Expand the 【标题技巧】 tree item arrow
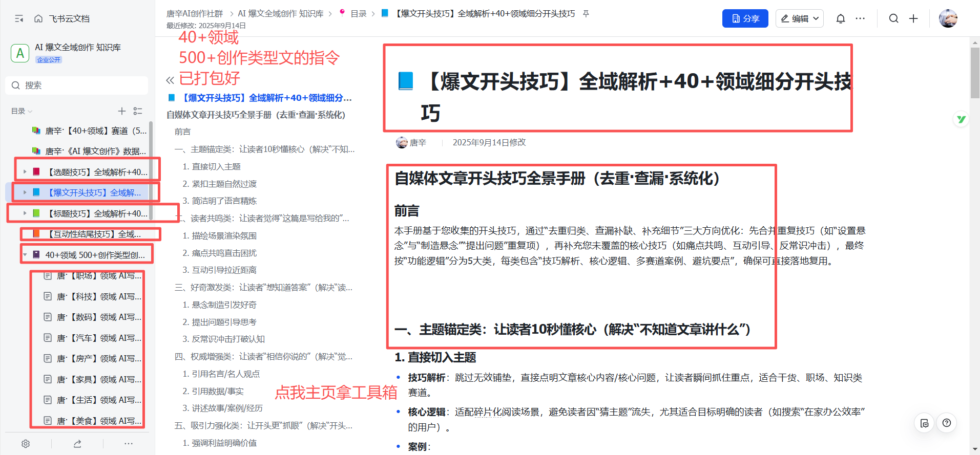 click(25, 213)
